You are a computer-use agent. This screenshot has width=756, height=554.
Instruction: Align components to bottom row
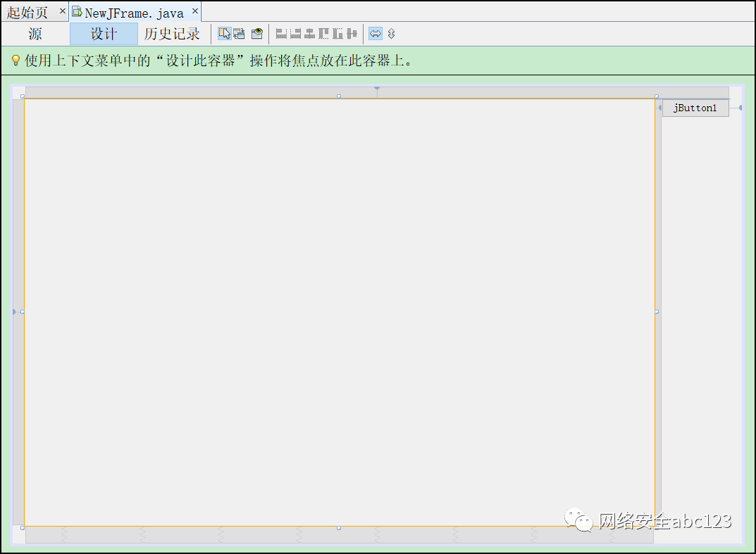tap(337, 33)
